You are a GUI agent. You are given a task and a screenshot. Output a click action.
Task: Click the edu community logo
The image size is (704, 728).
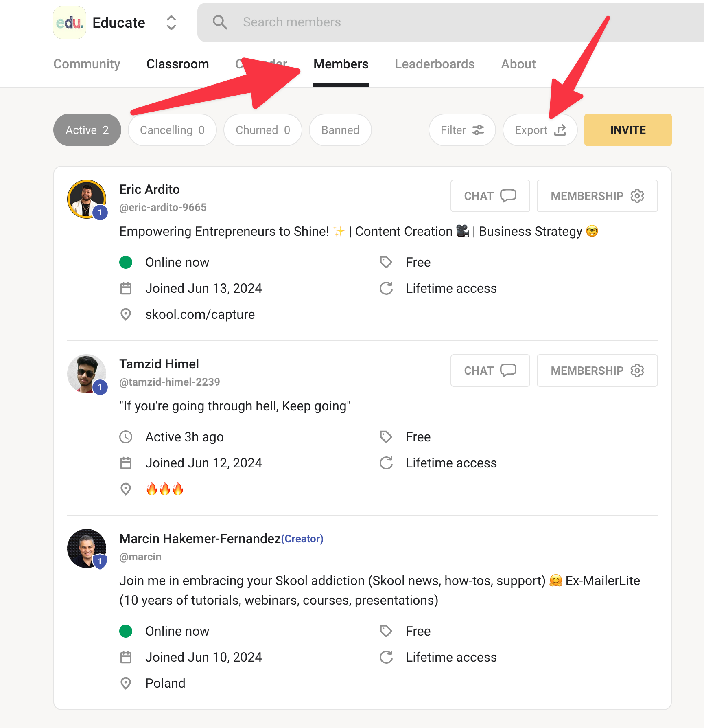pyautogui.click(x=69, y=22)
